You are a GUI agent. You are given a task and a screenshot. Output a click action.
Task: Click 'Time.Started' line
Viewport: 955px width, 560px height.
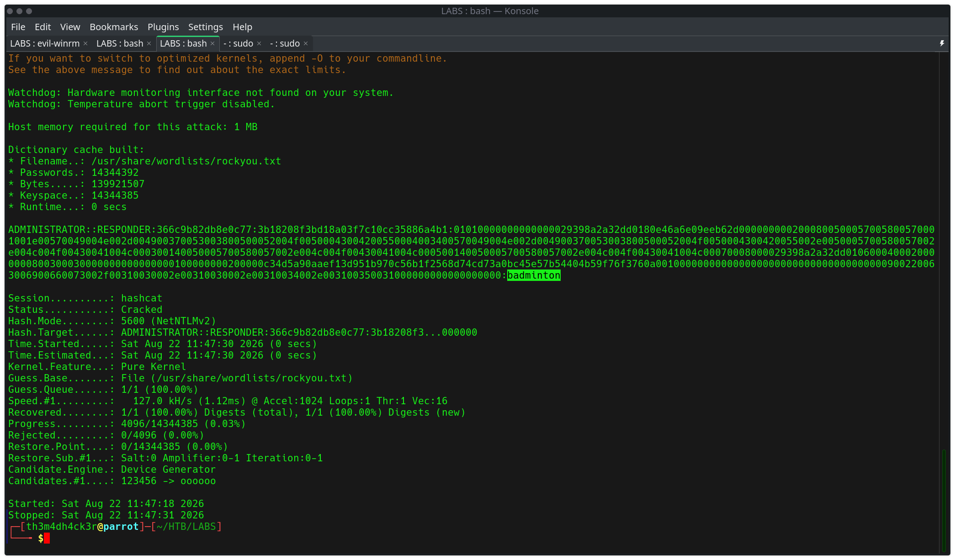(x=162, y=344)
